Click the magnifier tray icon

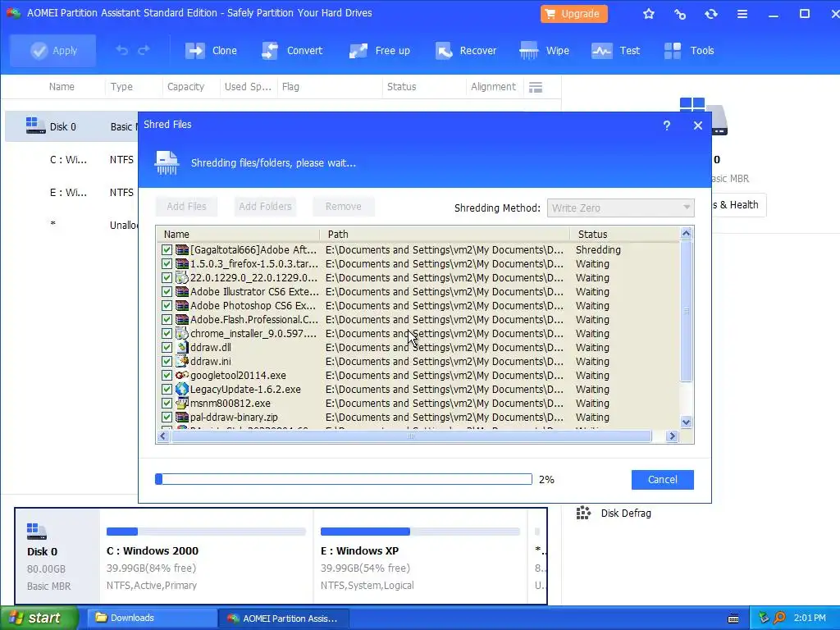tap(779, 619)
